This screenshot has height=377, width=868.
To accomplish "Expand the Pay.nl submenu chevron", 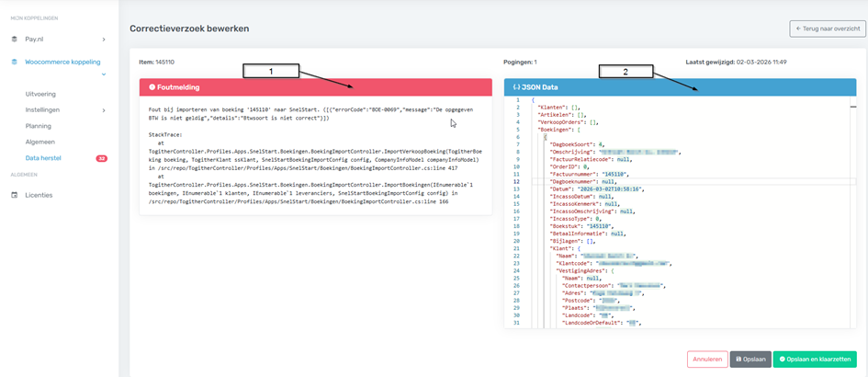I will (104, 40).
